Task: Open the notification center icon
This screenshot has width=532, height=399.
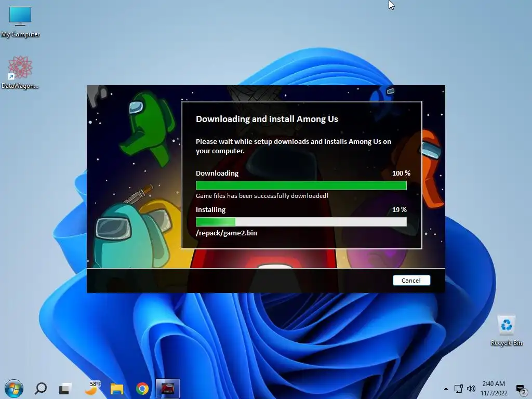Action: point(521,389)
